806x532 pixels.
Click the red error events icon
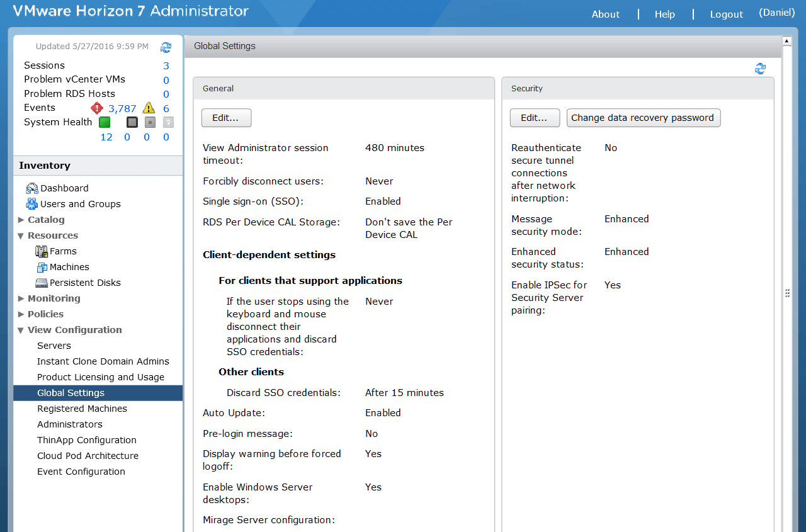click(96, 108)
